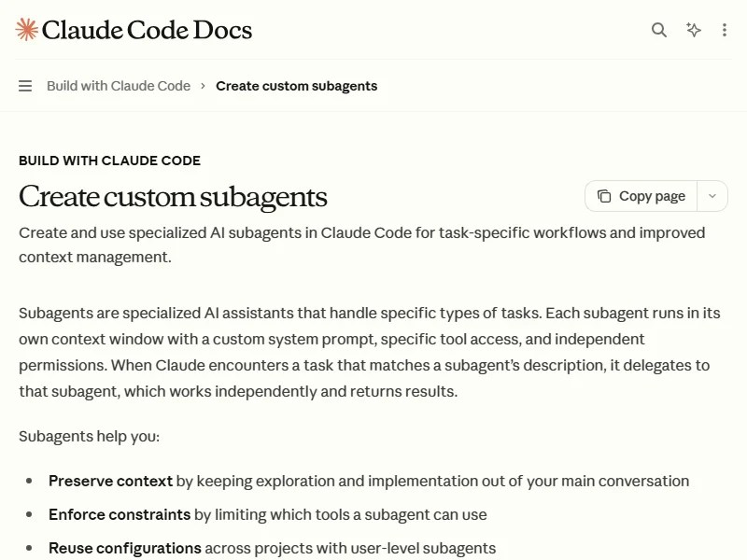Open the search icon in header
747x560 pixels.
point(659,30)
